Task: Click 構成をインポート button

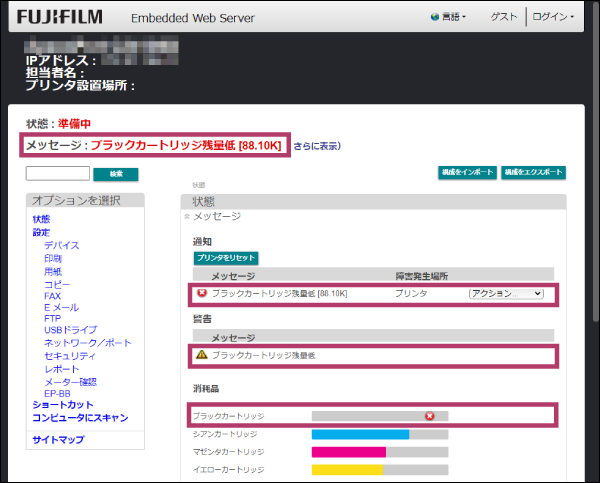Action: pyautogui.click(x=467, y=172)
